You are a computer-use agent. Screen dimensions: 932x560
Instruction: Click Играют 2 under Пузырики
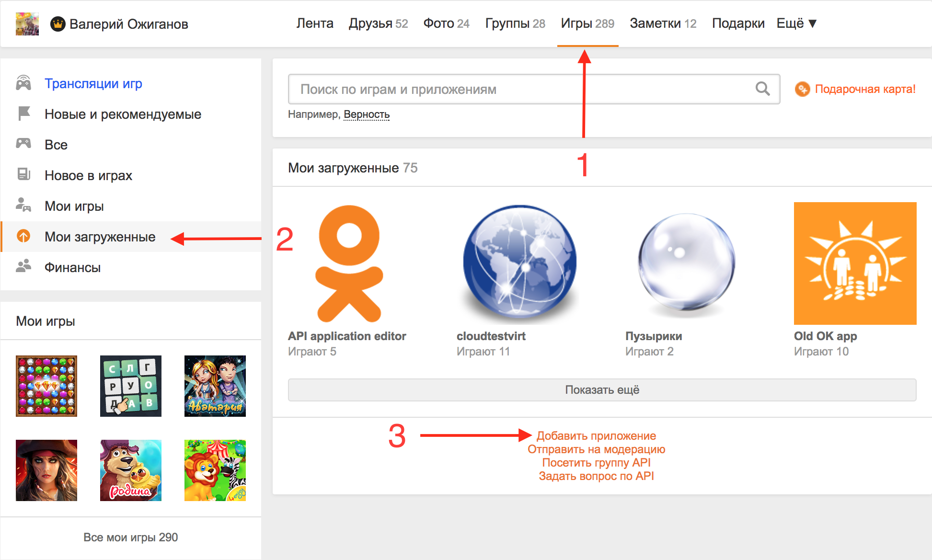649,352
